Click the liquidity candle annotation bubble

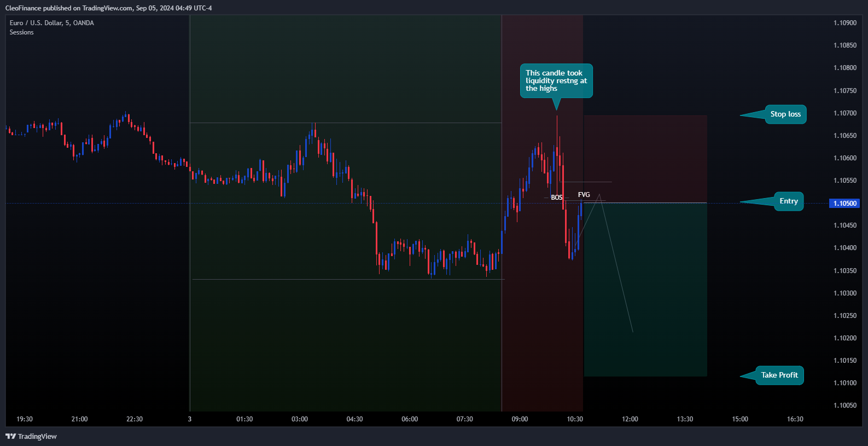point(556,81)
